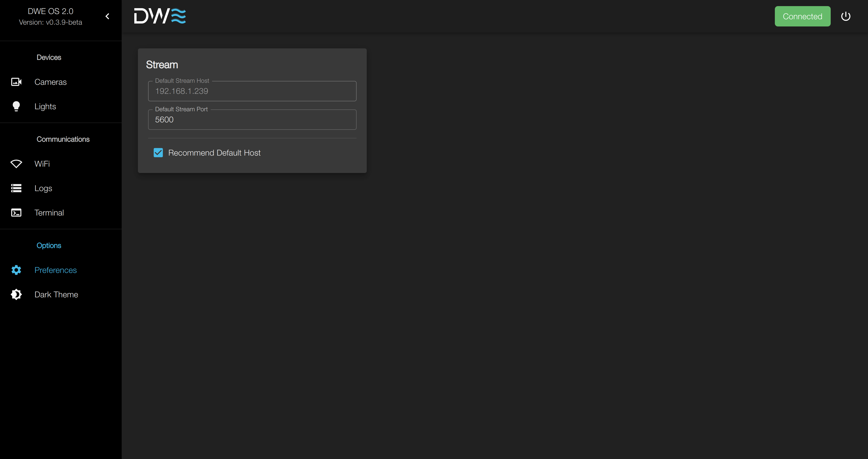Toggle the Dark Theme option

click(56, 295)
